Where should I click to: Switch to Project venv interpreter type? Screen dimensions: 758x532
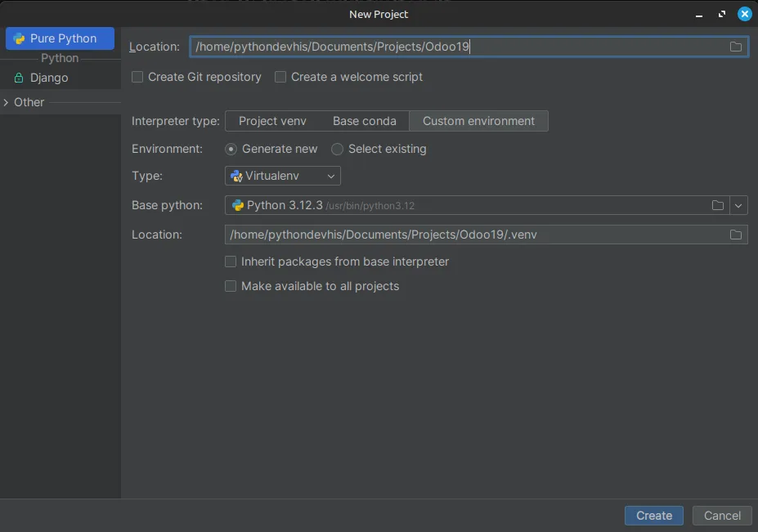pyautogui.click(x=272, y=121)
